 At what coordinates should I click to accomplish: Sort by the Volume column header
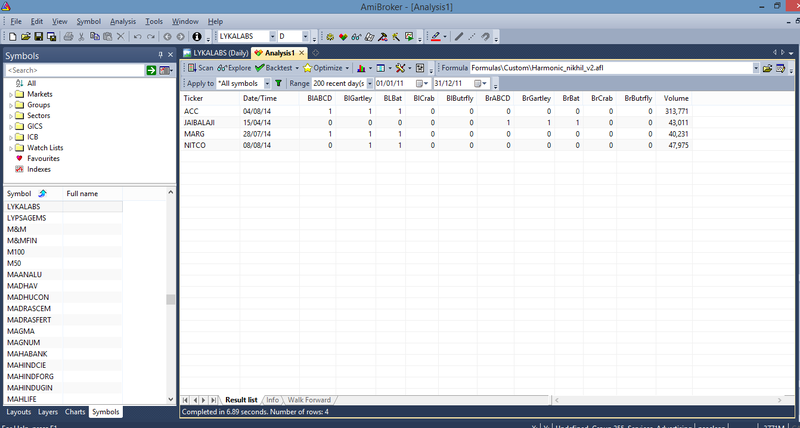point(673,98)
